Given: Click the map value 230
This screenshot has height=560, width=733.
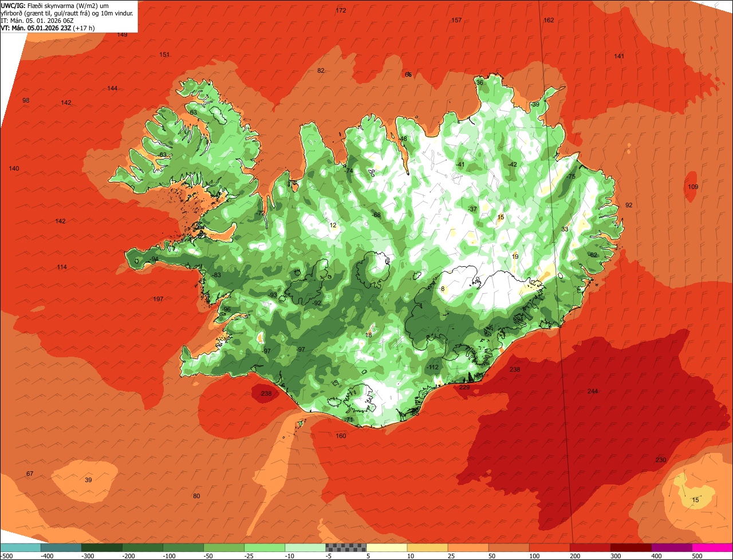Looking at the screenshot, I should coord(661,460).
